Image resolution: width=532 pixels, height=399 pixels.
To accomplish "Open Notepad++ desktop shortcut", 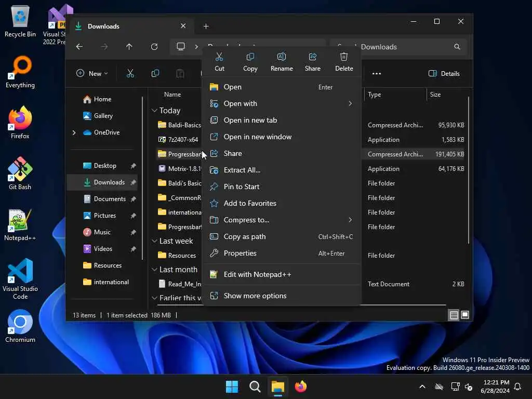I will pos(20,224).
